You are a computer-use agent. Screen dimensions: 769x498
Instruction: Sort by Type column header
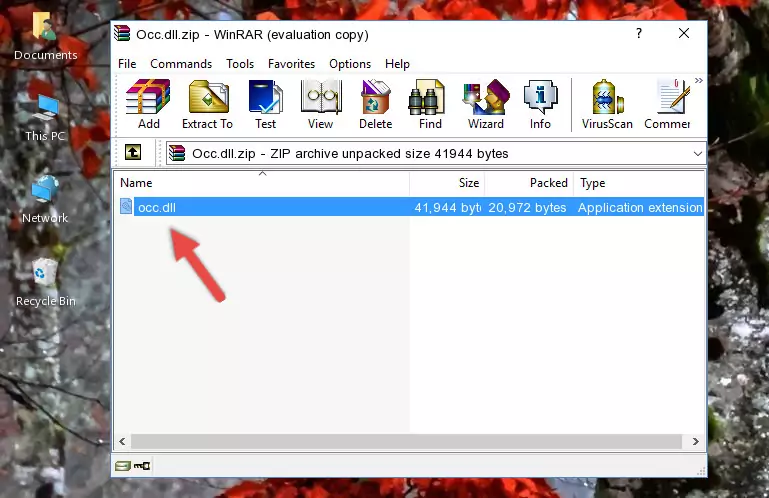click(639, 183)
